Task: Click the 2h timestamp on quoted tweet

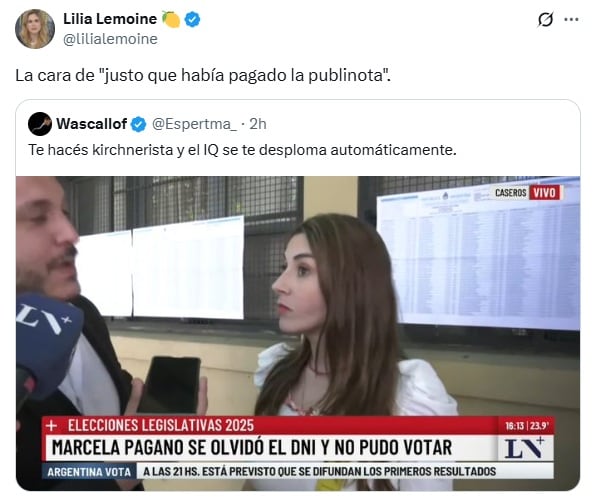Action: [258, 124]
